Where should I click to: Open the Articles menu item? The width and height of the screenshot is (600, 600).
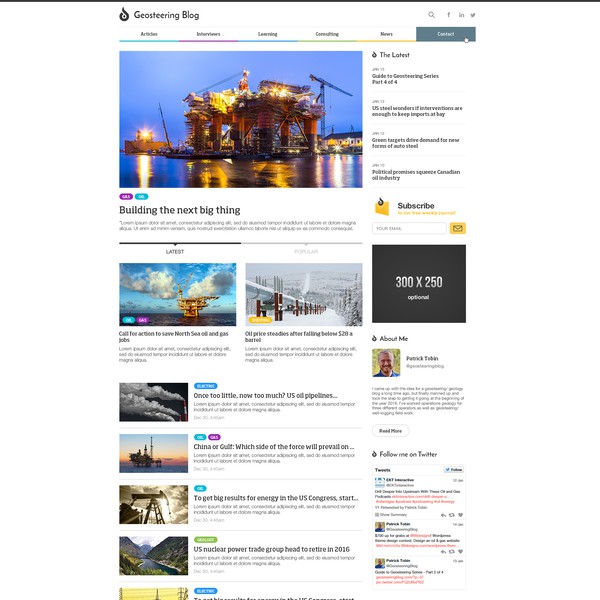click(149, 34)
